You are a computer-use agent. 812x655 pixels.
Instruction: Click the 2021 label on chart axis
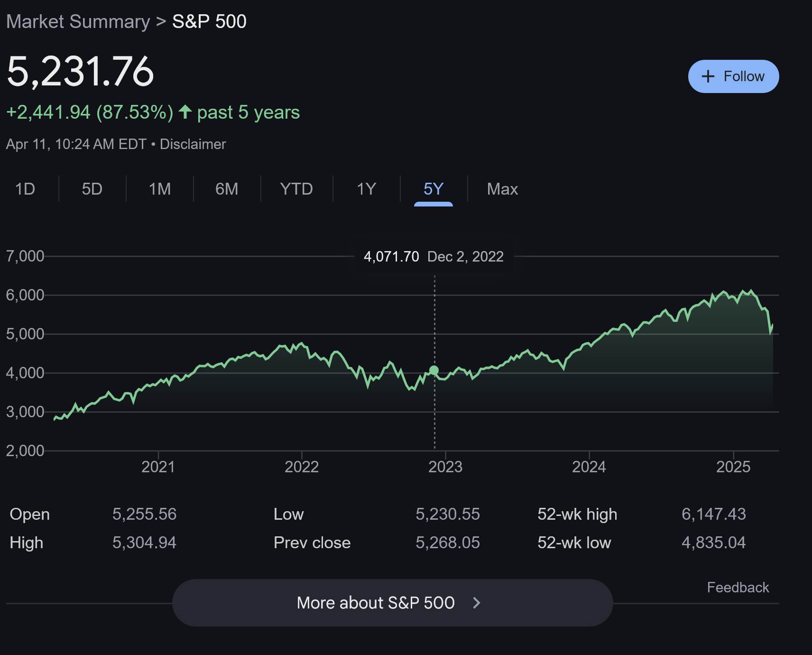[158, 467]
